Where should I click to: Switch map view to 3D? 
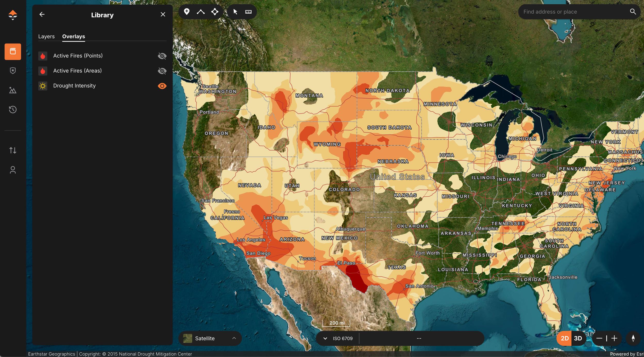pos(578,338)
